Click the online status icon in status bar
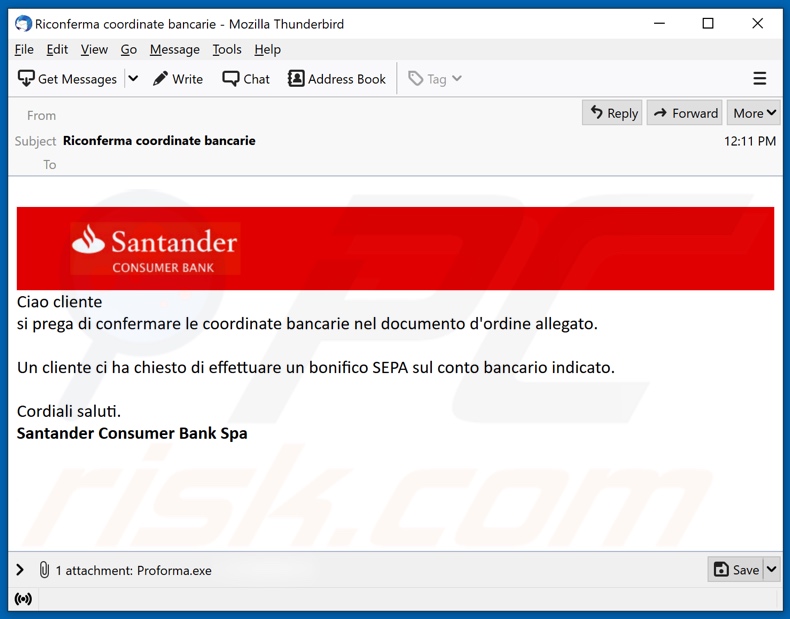The width and height of the screenshot is (790, 619). pyautogui.click(x=23, y=599)
